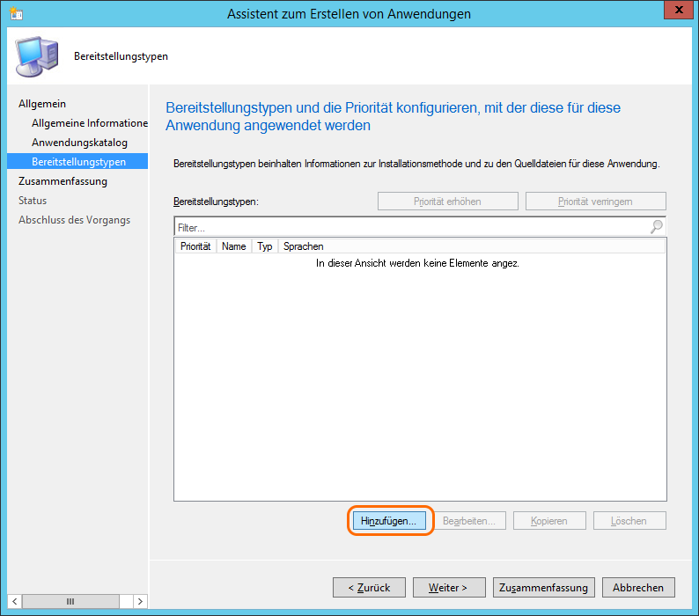The width and height of the screenshot is (699, 616).
Task: Click the window icon in title bar
Action: 16,13
